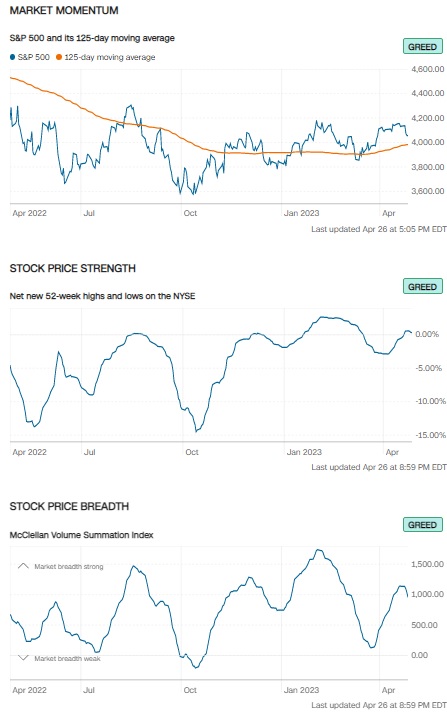
Task: Click the GREED badge for Stock Price Breadth
Action: [x=423, y=525]
